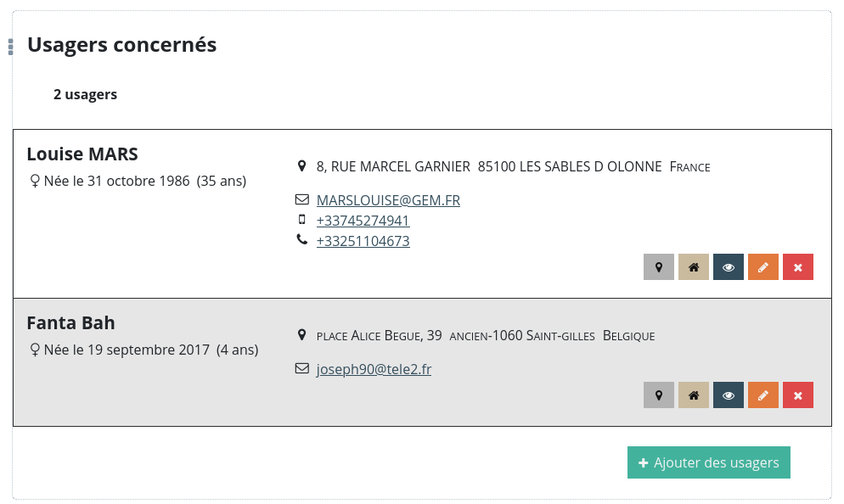844x504 pixels.
Task: Click the location pin beside Rue Marcel Garnier address
Action: [x=301, y=165]
